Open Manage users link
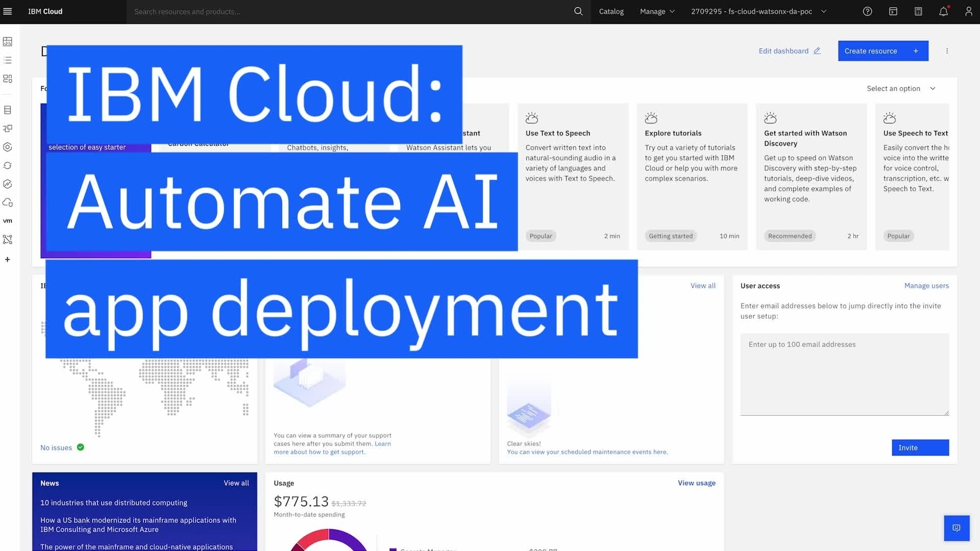980x551 pixels. tap(926, 286)
